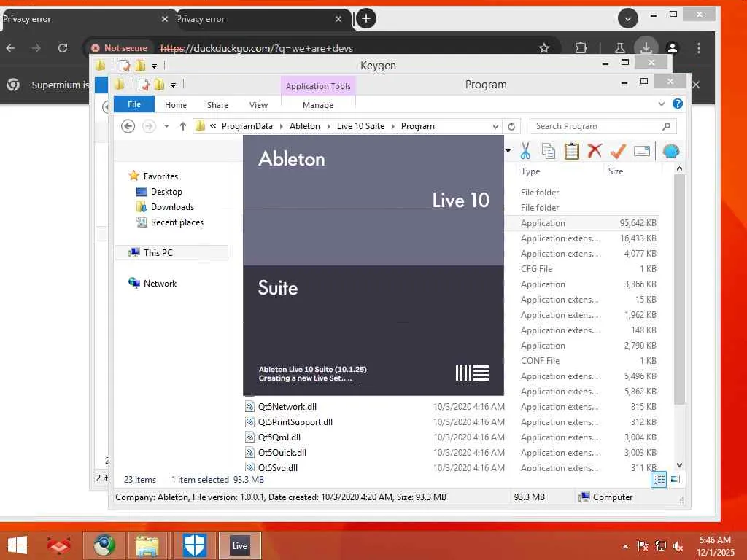Go up one folder level

click(x=183, y=126)
